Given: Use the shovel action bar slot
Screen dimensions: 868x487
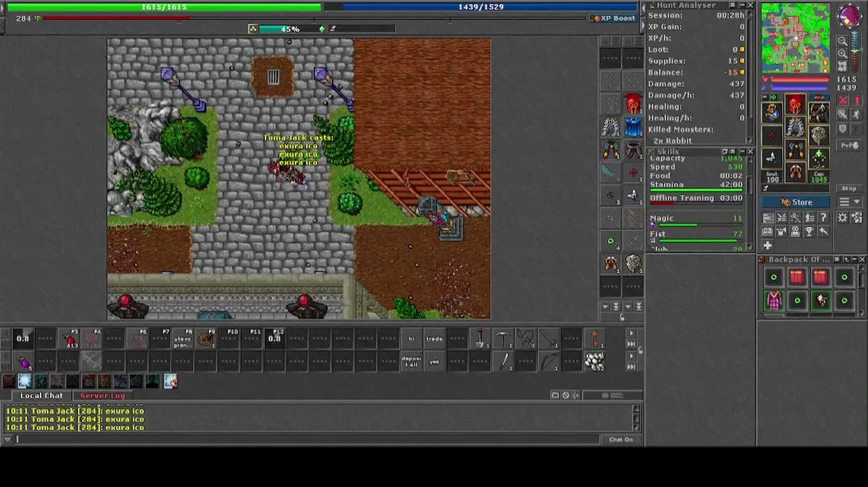Looking at the screenshot, I should click(480, 339).
